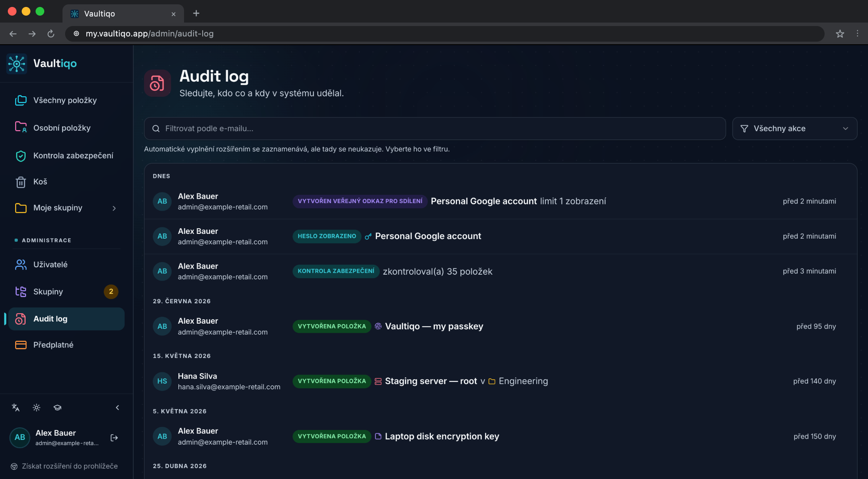Image resolution: width=868 pixels, height=479 pixels.
Task: Go back in browser history
Action: click(13, 34)
